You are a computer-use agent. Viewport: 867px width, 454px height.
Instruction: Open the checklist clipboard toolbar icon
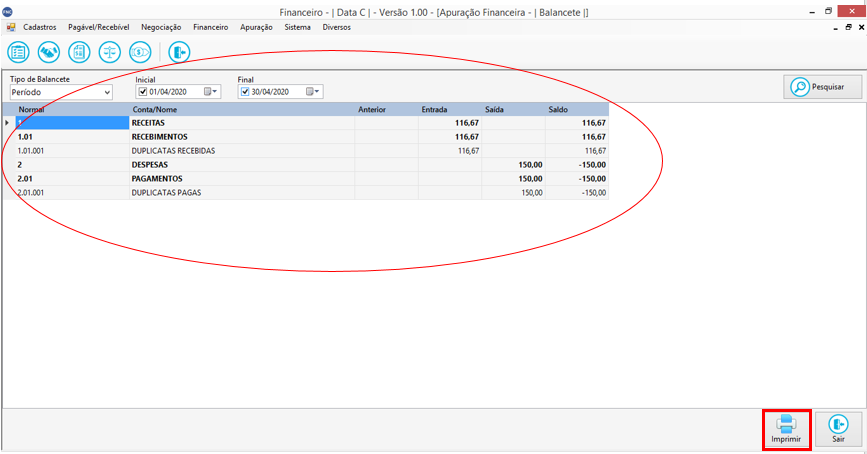pos(18,53)
